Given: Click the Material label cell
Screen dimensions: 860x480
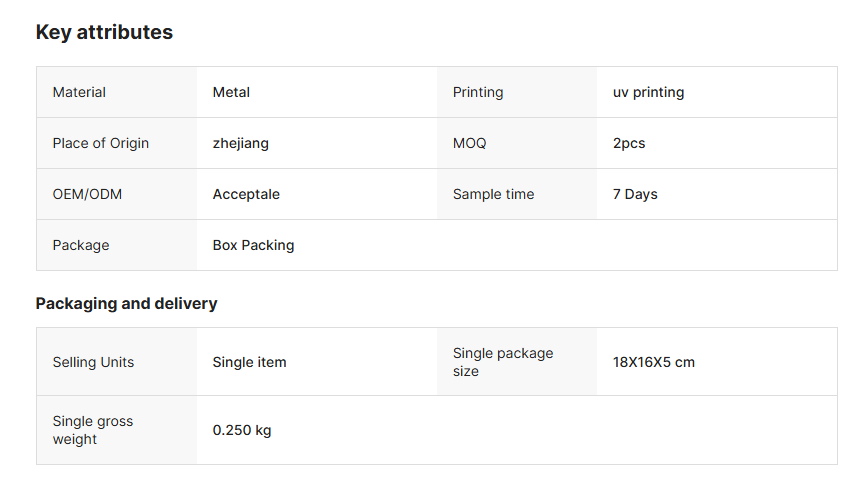Looking at the screenshot, I should (x=79, y=92).
